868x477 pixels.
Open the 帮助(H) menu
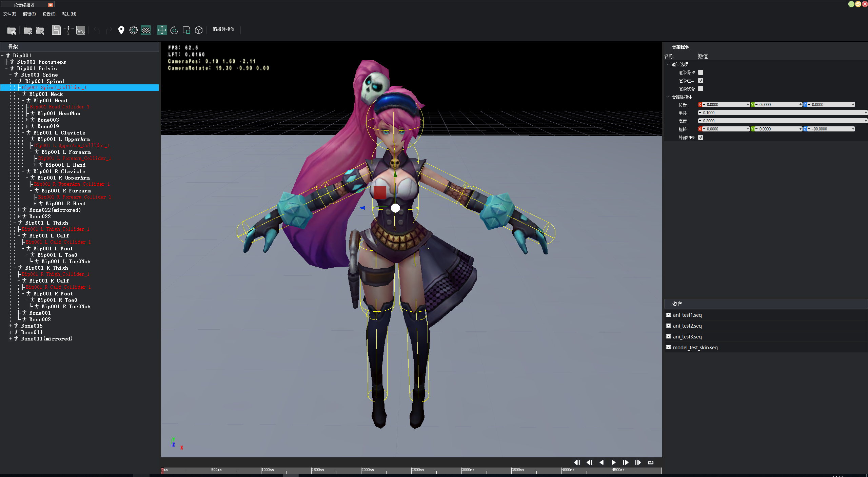click(x=69, y=14)
